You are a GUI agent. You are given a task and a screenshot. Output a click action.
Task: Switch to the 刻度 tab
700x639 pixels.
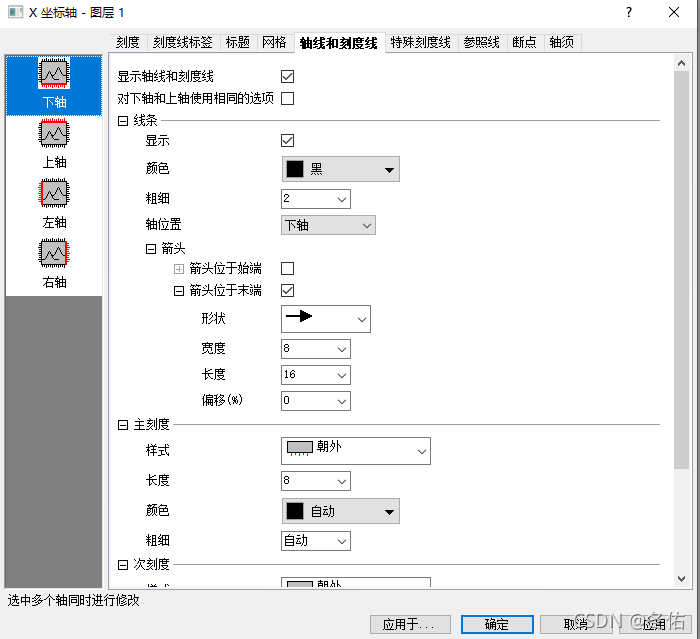pos(128,42)
